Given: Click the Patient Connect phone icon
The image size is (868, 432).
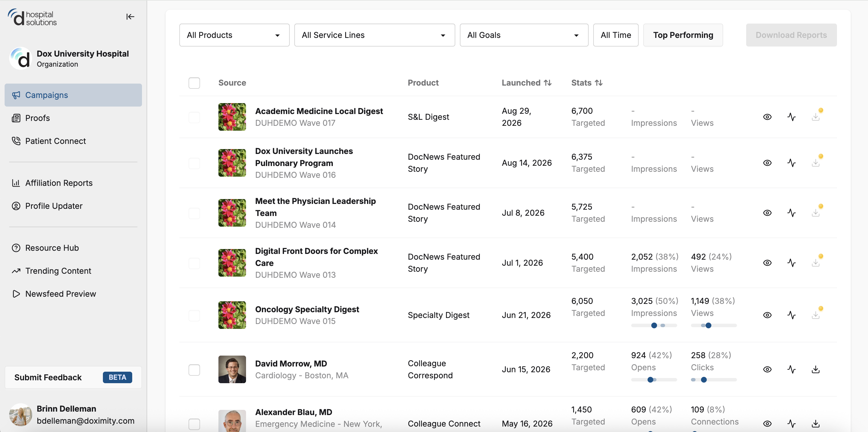Looking at the screenshot, I should click(16, 141).
